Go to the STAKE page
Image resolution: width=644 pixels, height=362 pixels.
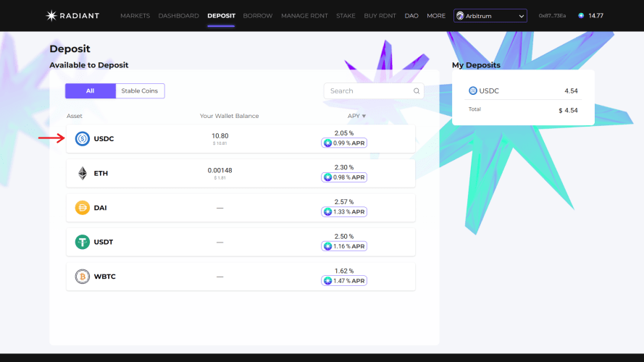[x=346, y=16]
